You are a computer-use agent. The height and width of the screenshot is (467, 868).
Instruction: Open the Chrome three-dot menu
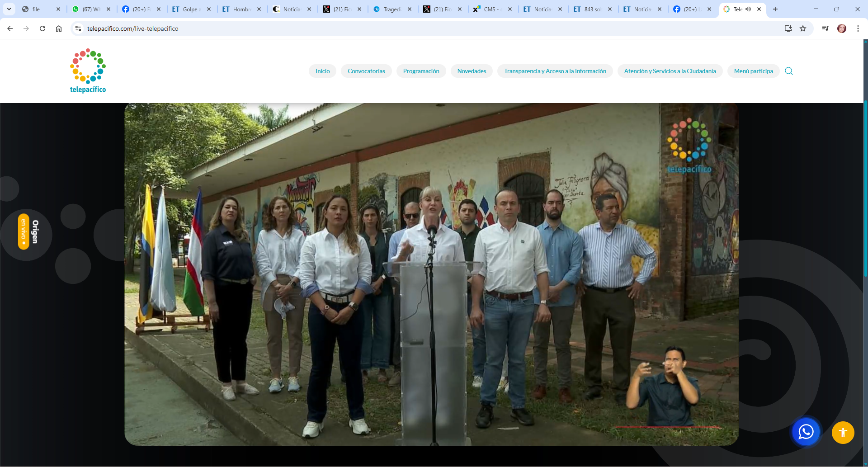click(858, 28)
